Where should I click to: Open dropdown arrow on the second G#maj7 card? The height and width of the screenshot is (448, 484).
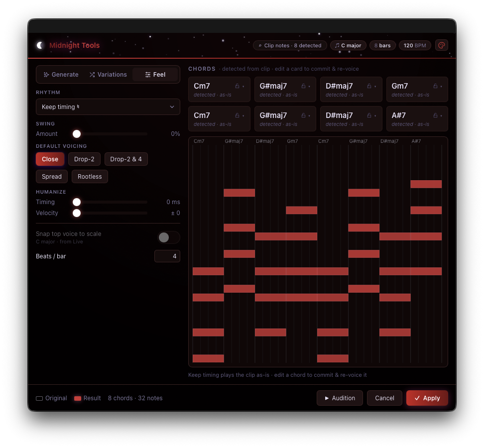309,115
